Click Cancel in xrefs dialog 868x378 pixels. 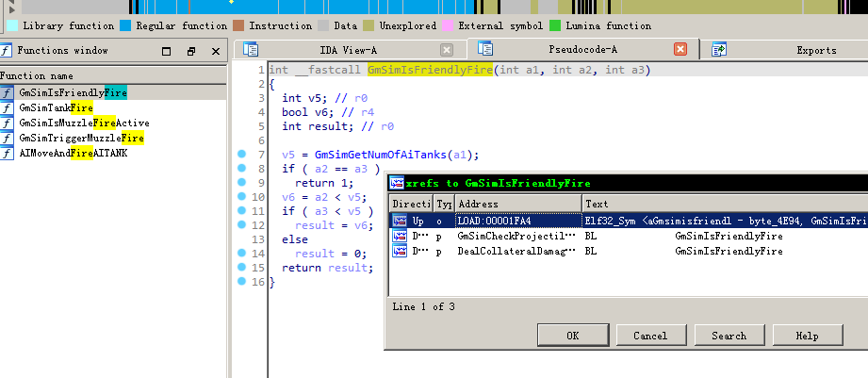tap(651, 336)
